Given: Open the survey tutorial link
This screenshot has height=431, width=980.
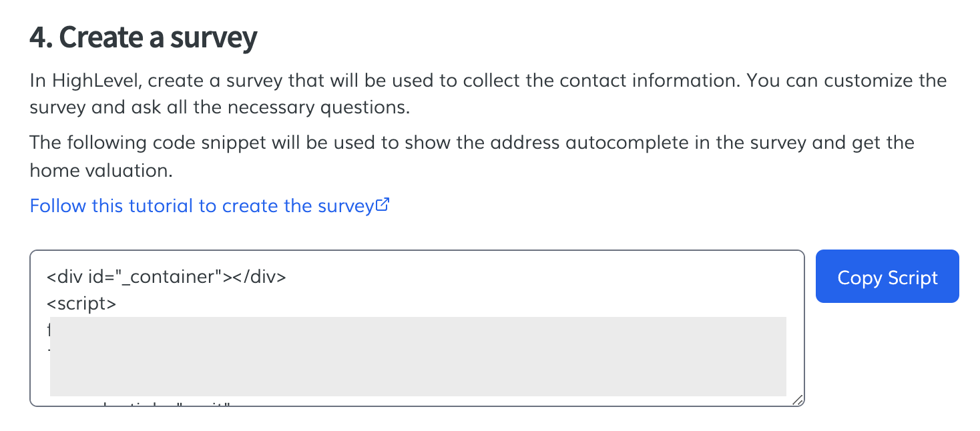Looking at the screenshot, I should pyautogui.click(x=200, y=205).
